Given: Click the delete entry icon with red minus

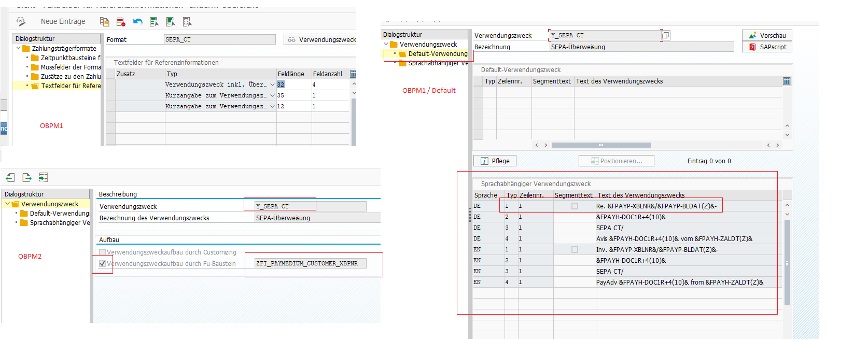Looking at the screenshot, I should pyautogui.click(x=121, y=22).
